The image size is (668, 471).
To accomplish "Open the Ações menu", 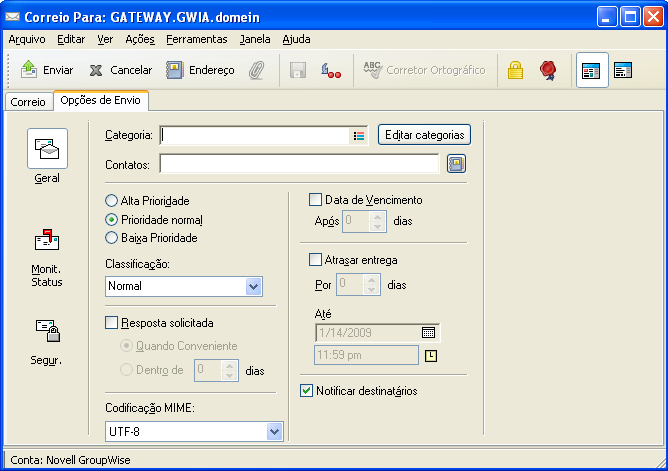I will click(140, 39).
